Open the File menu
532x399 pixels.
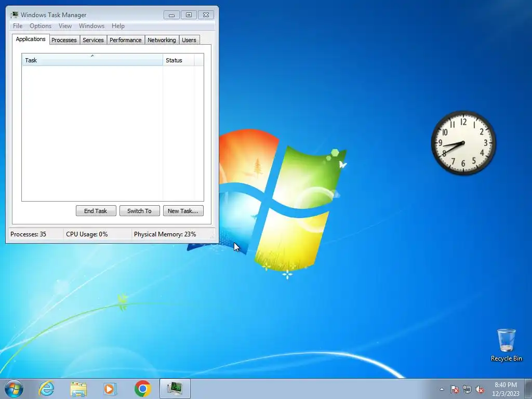point(18,26)
